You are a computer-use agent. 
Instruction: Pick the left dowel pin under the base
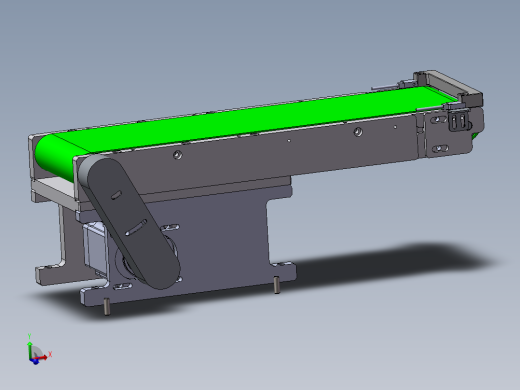[x=107, y=306]
